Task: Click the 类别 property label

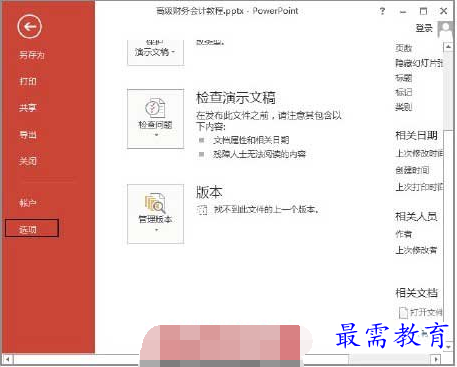Action: tap(404, 107)
